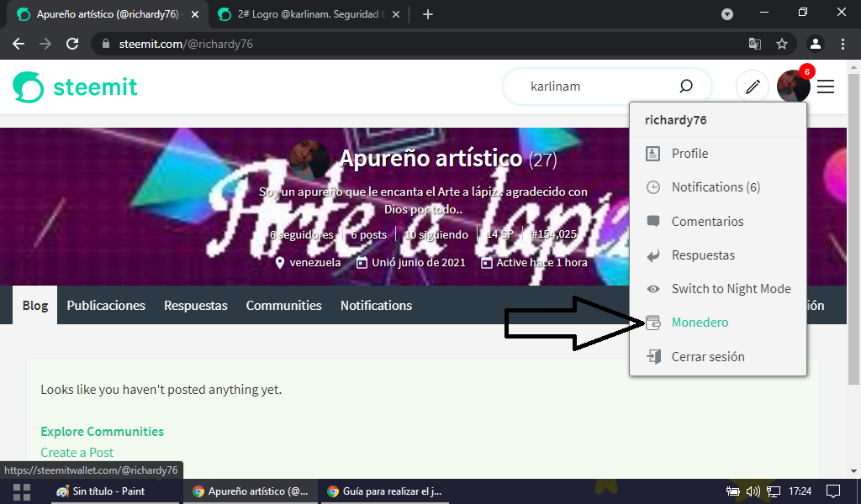The width and height of the screenshot is (861, 504).
Task: Open the pencil compose post icon
Action: tap(753, 87)
